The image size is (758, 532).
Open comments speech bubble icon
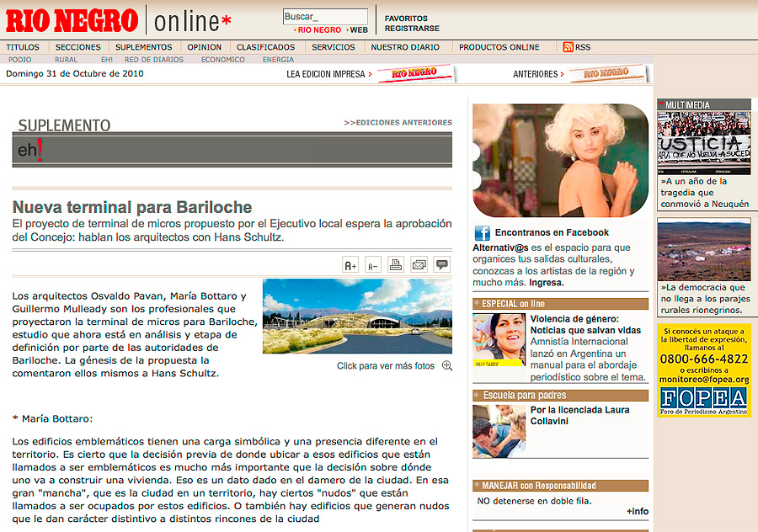pos(441,265)
